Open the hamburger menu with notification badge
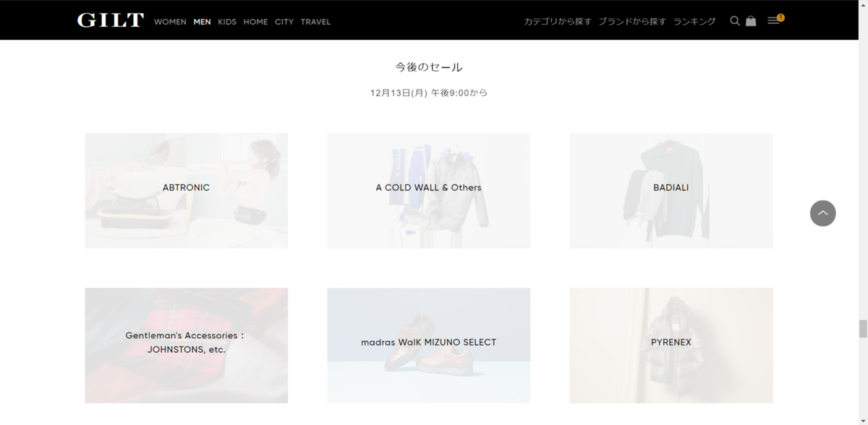Image resolution: width=868 pixels, height=425 pixels. 775,20
